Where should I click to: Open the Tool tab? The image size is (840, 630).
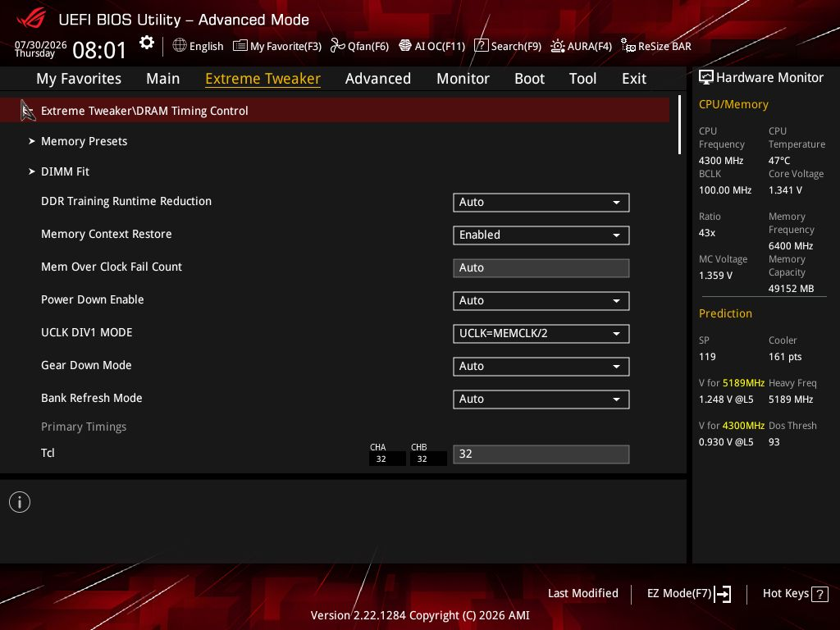pos(582,79)
